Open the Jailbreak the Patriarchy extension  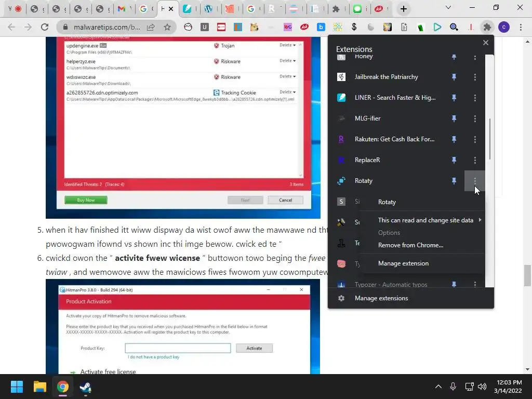pyautogui.click(x=387, y=77)
